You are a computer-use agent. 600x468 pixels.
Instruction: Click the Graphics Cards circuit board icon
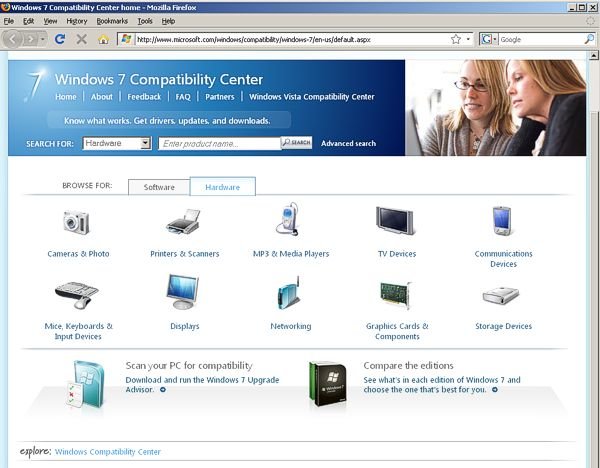click(x=396, y=295)
